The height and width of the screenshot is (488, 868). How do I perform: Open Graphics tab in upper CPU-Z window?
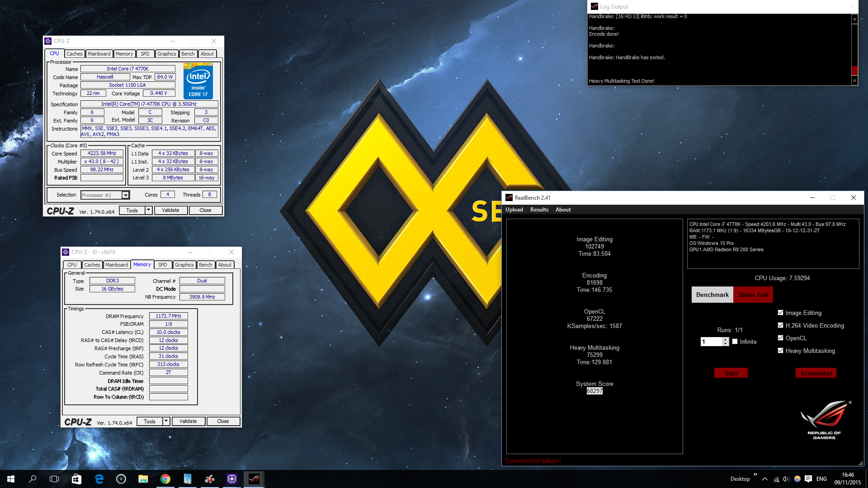pyautogui.click(x=167, y=54)
